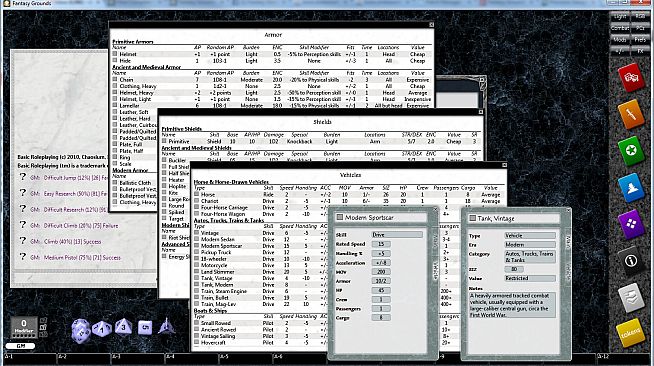
Task: Open the blue figure sidebar icon
Action: tap(631, 188)
